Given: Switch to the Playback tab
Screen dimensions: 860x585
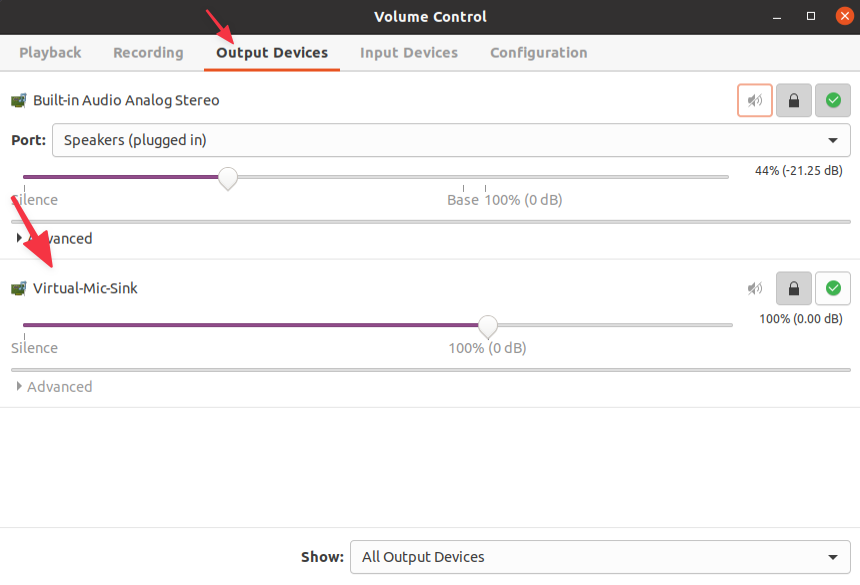Looking at the screenshot, I should pyautogui.click(x=50, y=53).
